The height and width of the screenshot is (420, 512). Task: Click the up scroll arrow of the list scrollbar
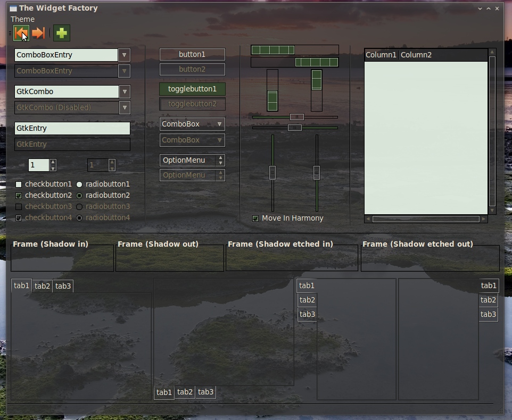tap(492, 52)
